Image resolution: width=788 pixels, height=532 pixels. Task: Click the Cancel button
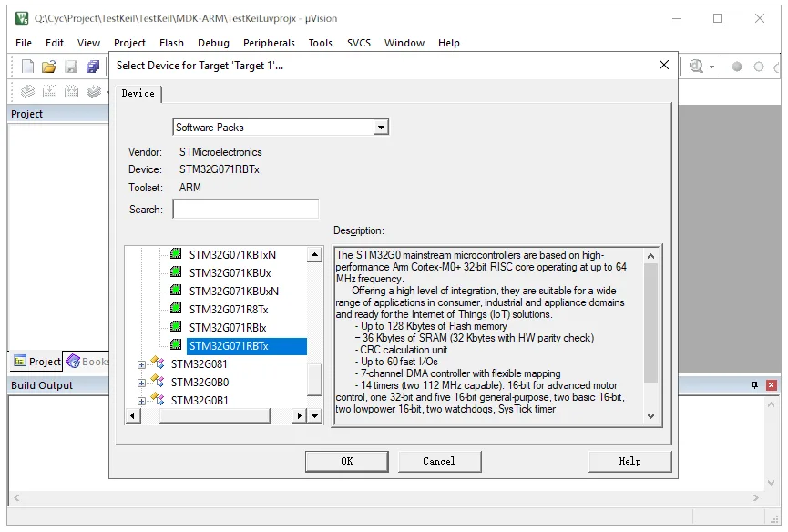[439, 461]
